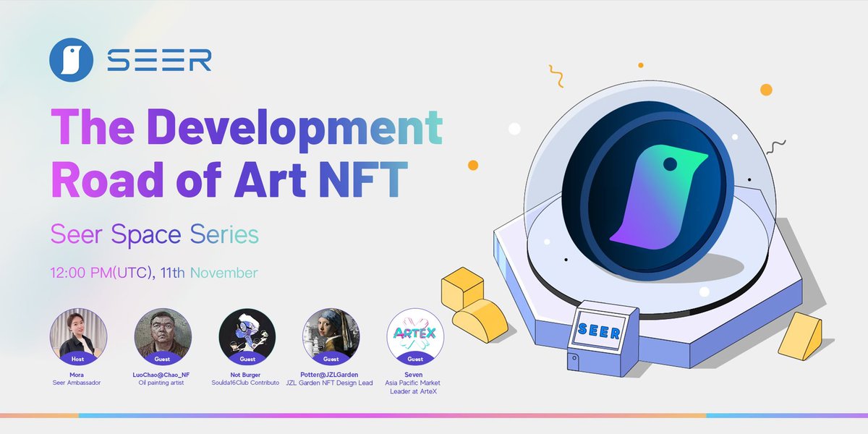Click the name "Potter@JZLGarden"

pyautogui.click(x=331, y=375)
